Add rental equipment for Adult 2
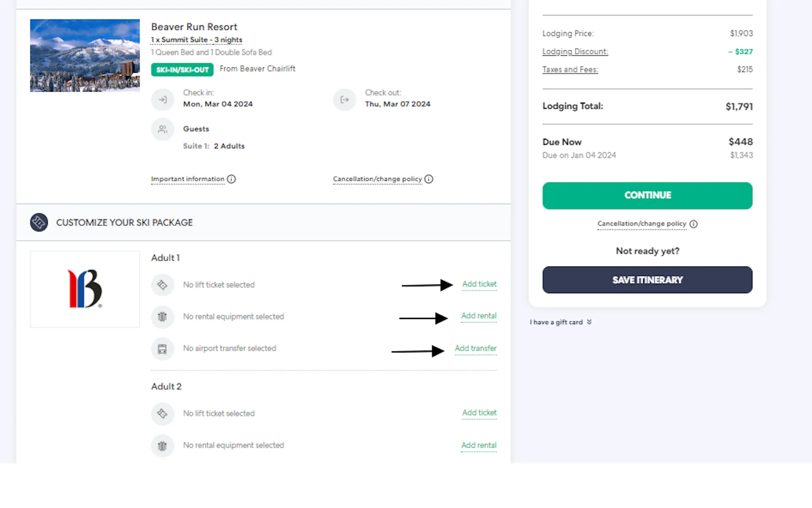The image size is (812, 508). [479, 445]
